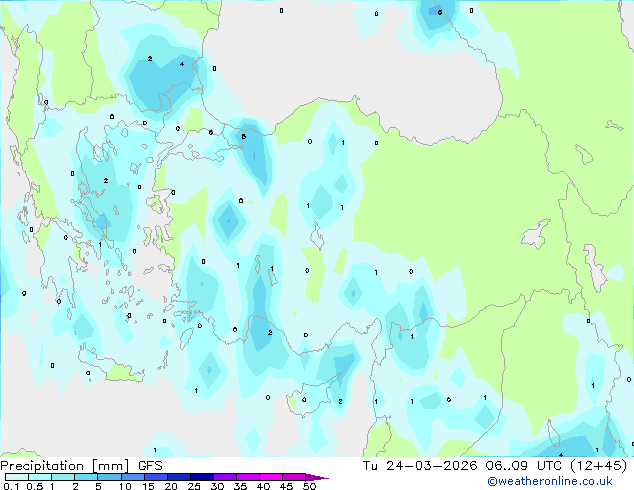
Task: Pick the 15–20 mm legend color swatch
Action: (156, 477)
